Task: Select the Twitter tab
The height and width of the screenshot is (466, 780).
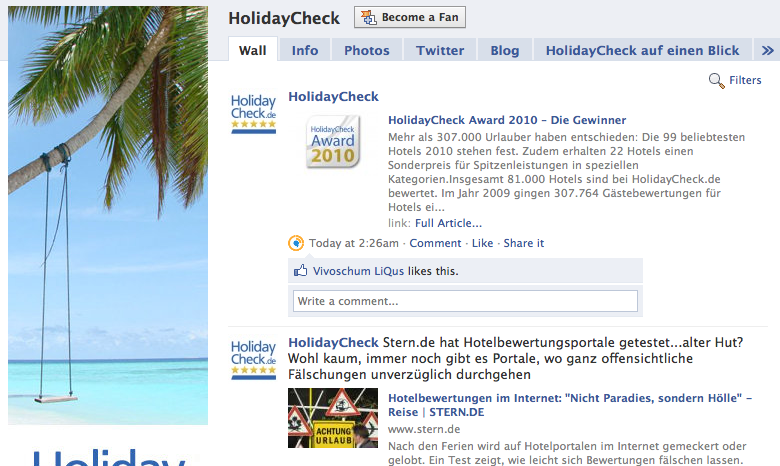Action: (x=440, y=50)
